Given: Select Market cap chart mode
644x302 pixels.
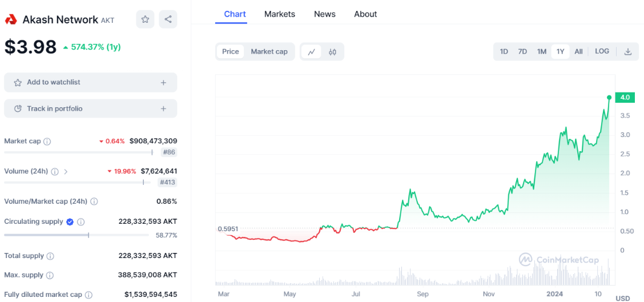Looking at the screenshot, I should point(269,52).
